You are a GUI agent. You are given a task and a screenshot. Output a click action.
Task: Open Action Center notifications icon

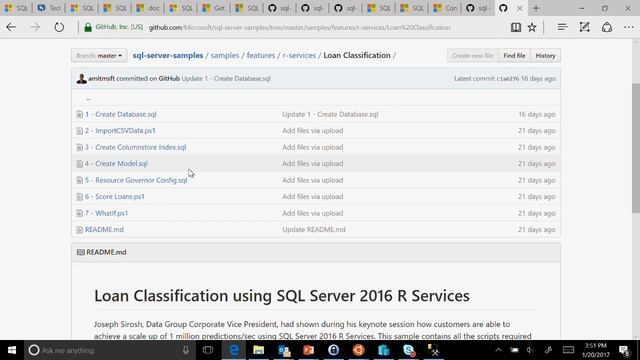point(624,350)
